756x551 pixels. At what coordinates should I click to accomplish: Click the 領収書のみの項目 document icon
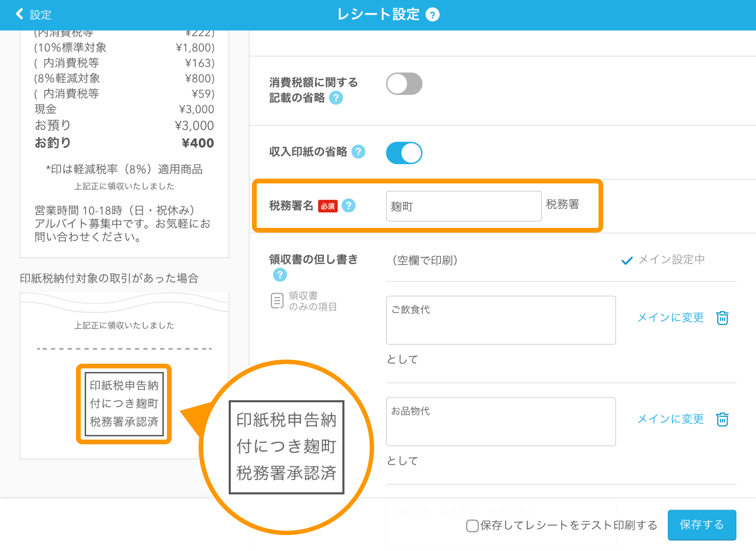[277, 300]
